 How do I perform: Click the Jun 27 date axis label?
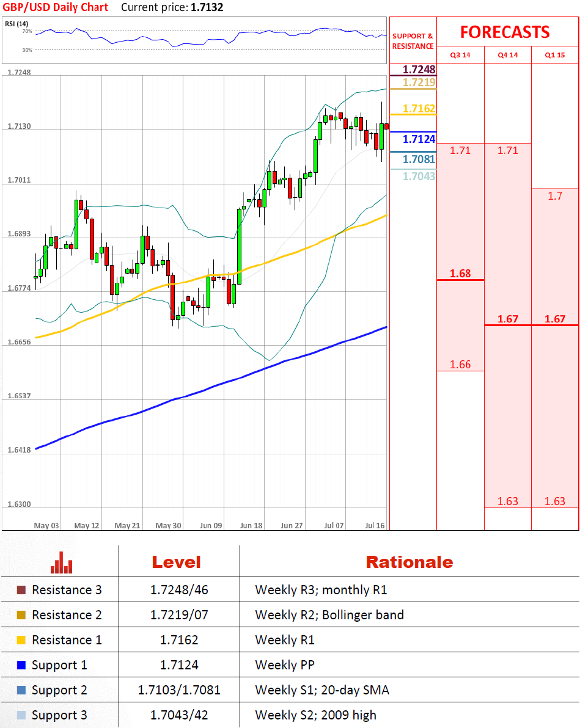click(292, 526)
